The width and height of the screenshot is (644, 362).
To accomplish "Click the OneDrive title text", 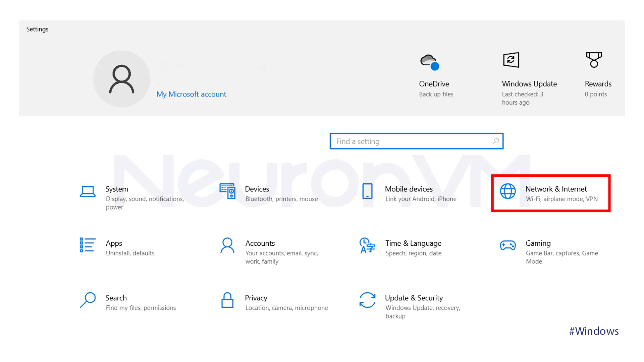I will [x=434, y=84].
